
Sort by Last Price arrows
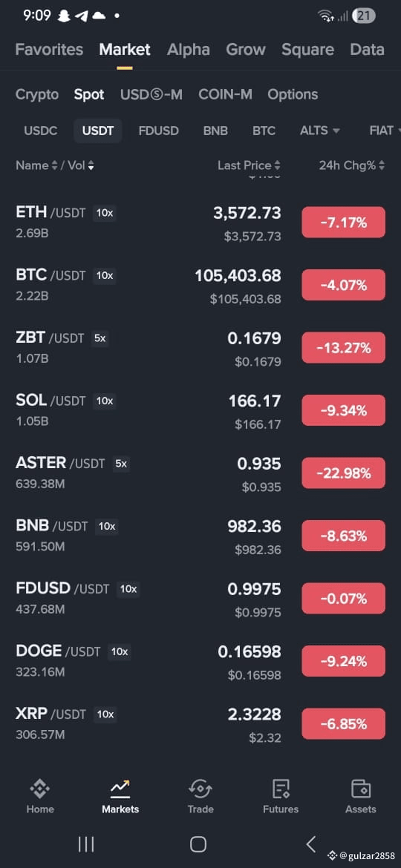tap(277, 165)
